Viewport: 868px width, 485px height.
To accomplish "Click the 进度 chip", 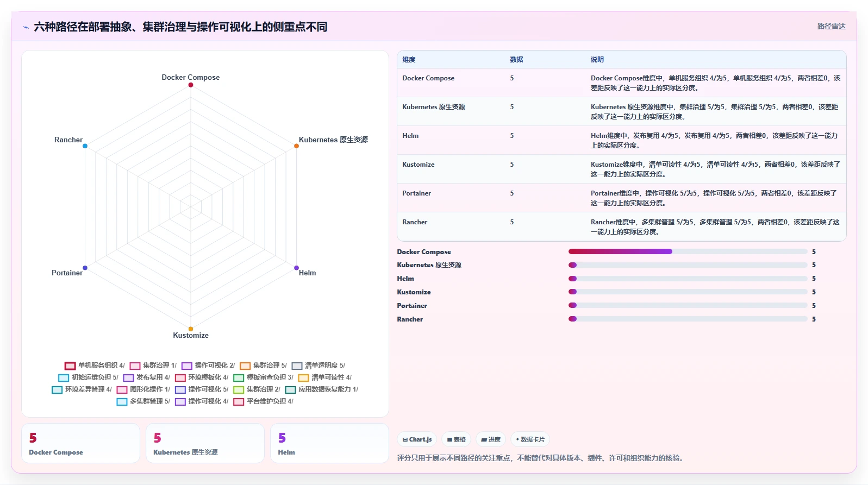I will 491,439.
